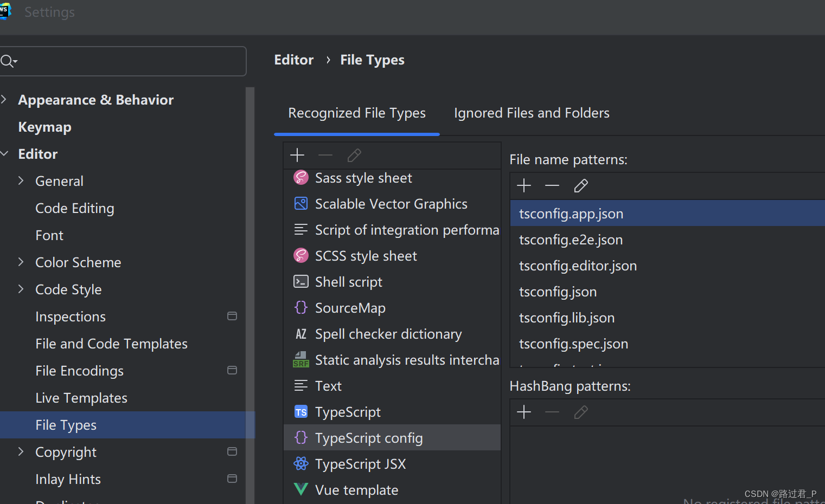Edit the selected file name pattern
825x504 pixels.
580,185
